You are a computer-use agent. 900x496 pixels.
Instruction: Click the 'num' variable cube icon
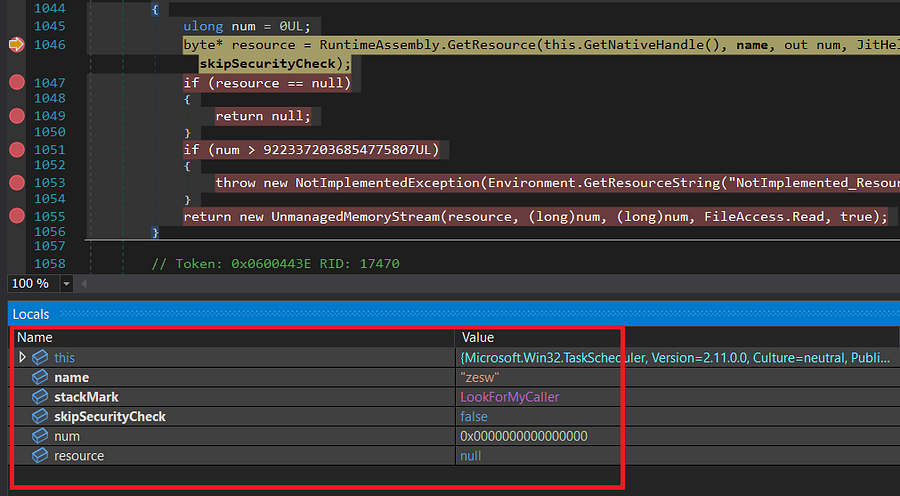coord(40,436)
